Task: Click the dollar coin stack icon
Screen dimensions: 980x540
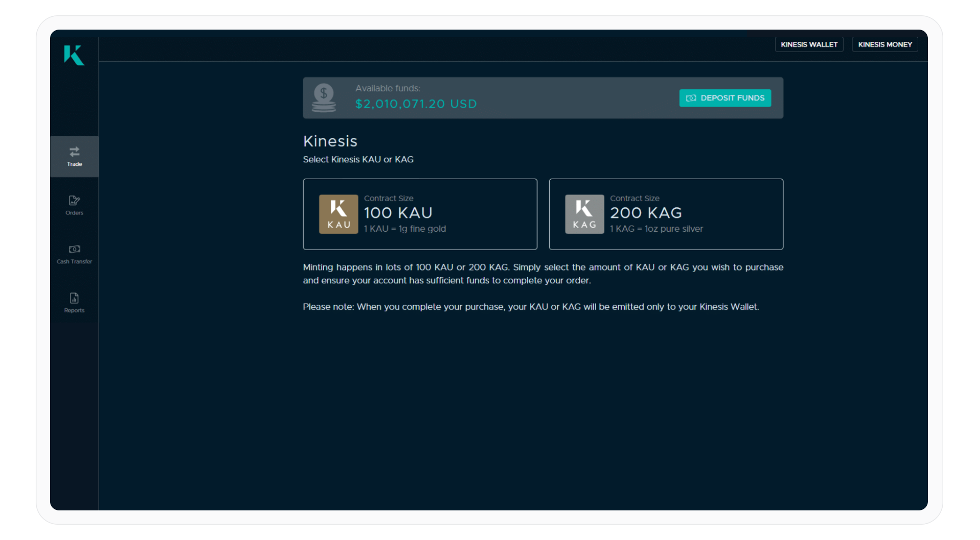Action: (324, 98)
